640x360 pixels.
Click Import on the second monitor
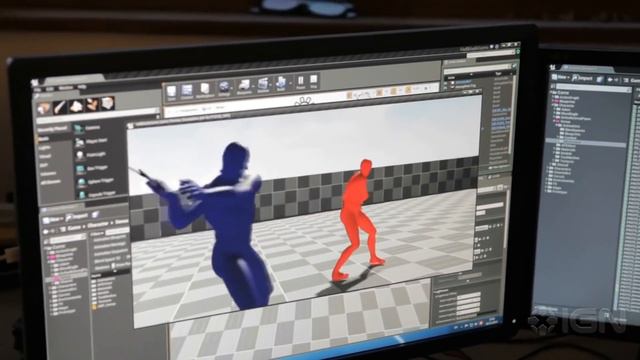[x=583, y=78]
